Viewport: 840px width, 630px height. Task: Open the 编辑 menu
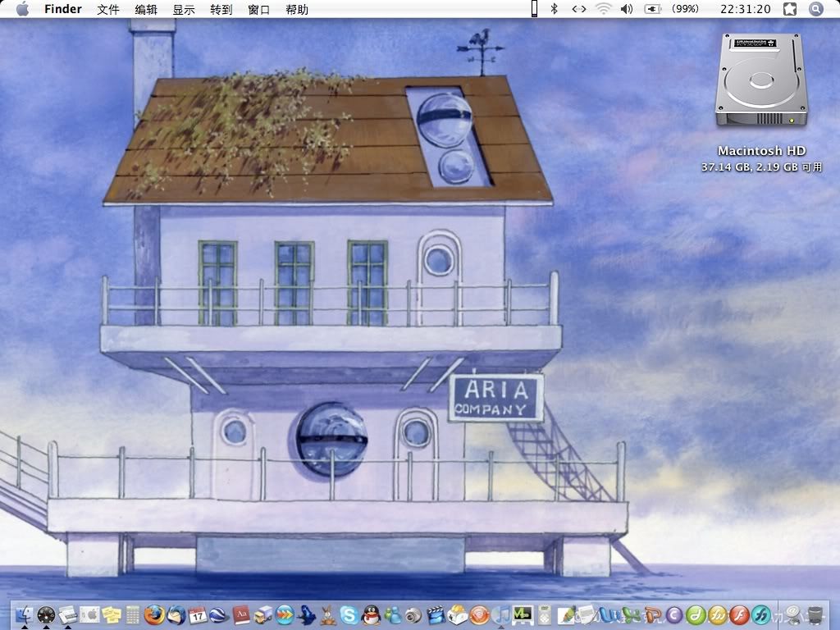pyautogui.click(x=146, y=9)
